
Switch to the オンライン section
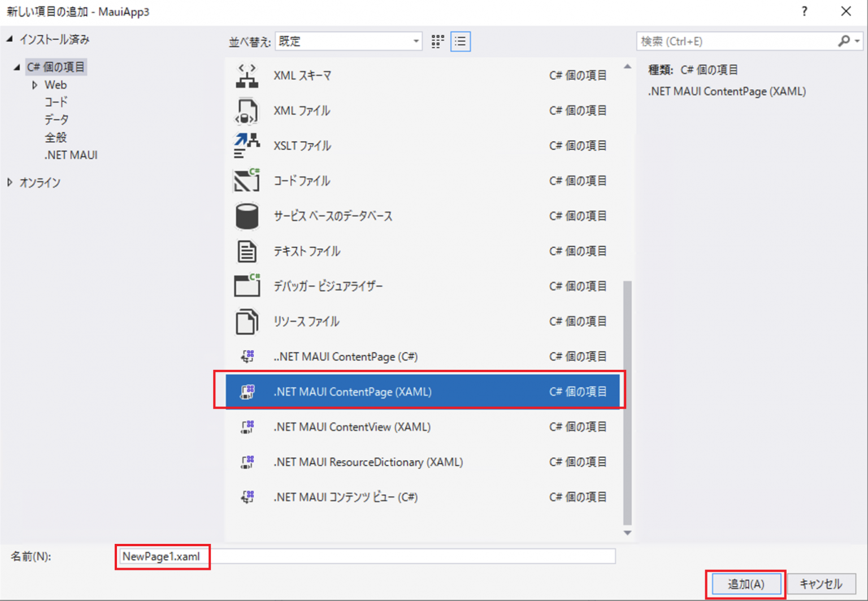(40, 182)
